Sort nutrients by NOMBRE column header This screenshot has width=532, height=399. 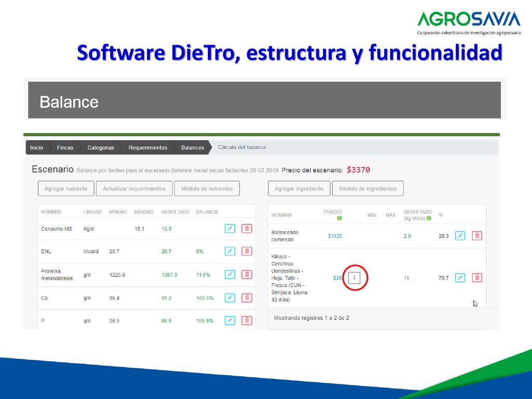click(x=51, y=212)
